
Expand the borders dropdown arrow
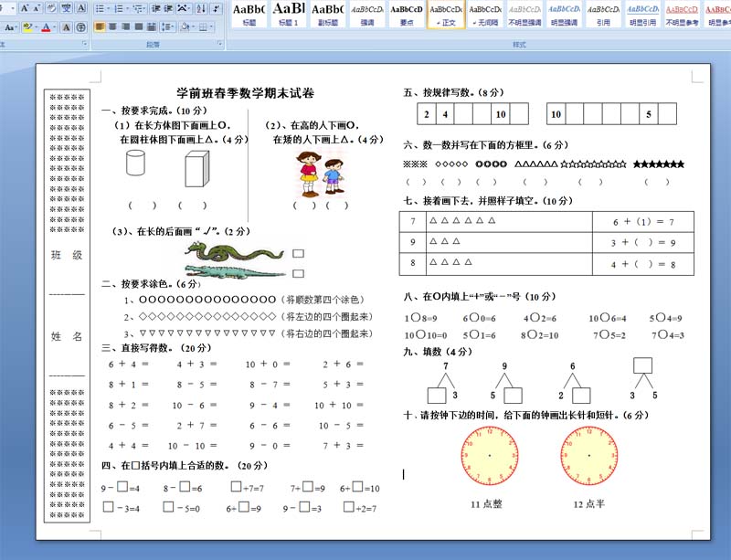211,27
